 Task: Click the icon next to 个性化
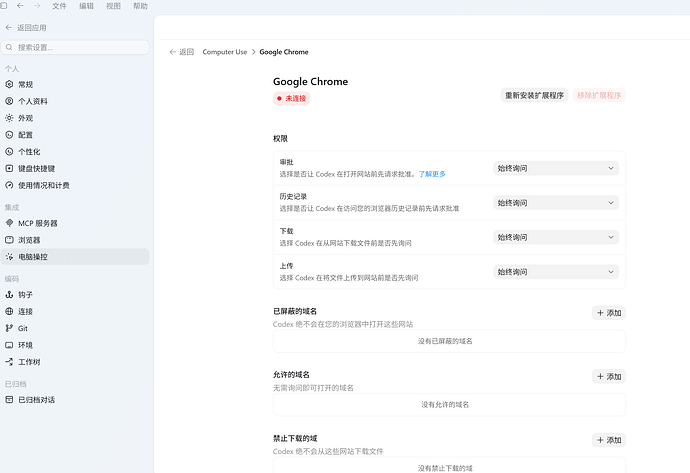(x=9, y=151)
